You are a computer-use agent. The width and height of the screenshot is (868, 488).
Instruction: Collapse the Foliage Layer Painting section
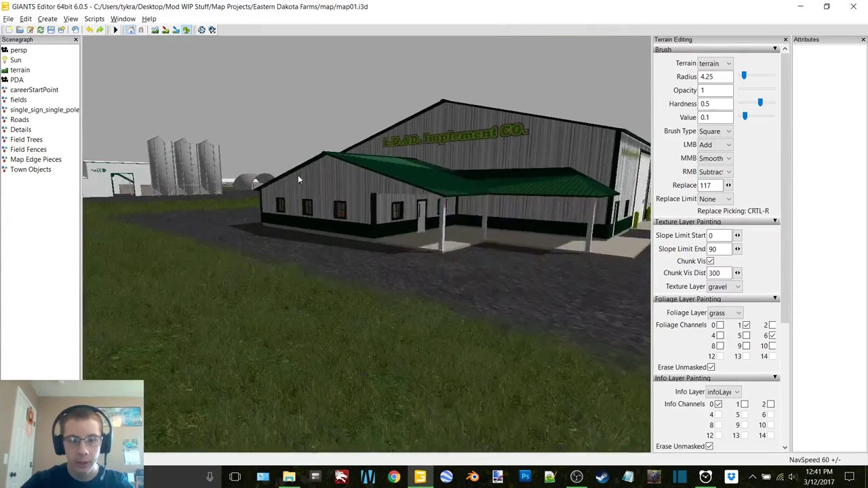[775, 299]
